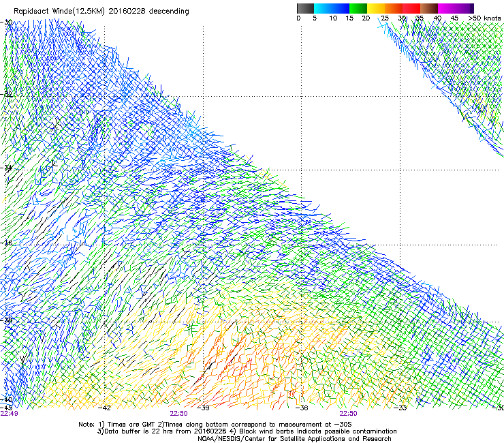The height and width of the screenshot is (443, 504).
Task: Click the '15' label under the color bar
Action: coord(349,18)
